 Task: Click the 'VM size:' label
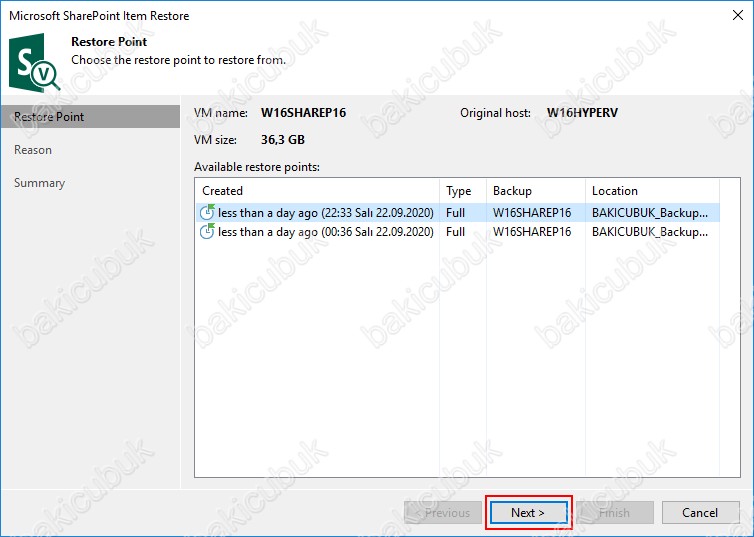point(215,140)
